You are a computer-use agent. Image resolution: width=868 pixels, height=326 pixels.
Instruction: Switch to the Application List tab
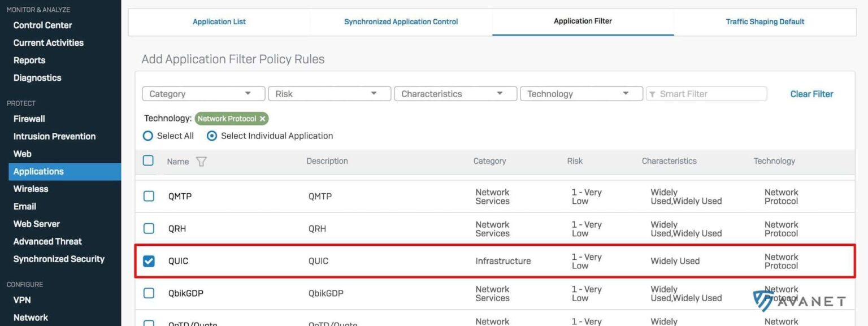[219, 21]
